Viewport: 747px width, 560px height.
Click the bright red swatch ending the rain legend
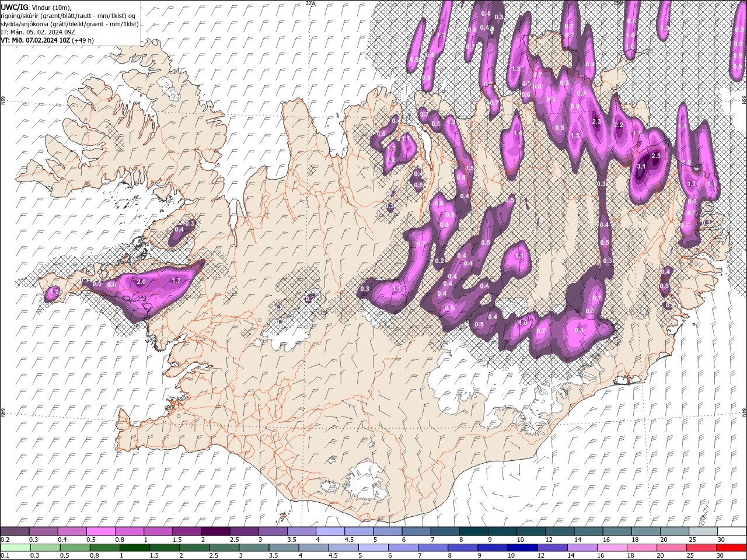(x=731, y=548)
